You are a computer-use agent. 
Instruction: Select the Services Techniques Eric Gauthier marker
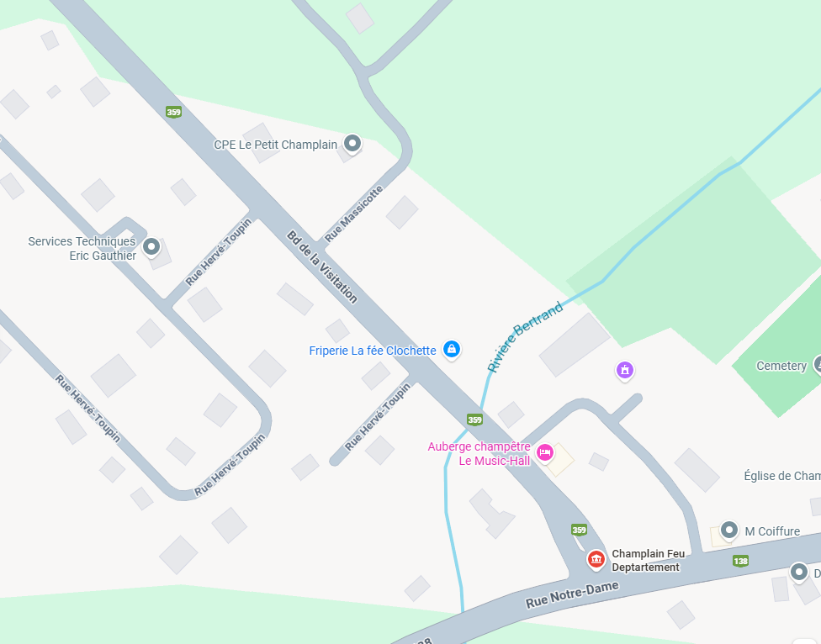click(x=151, y=246)
